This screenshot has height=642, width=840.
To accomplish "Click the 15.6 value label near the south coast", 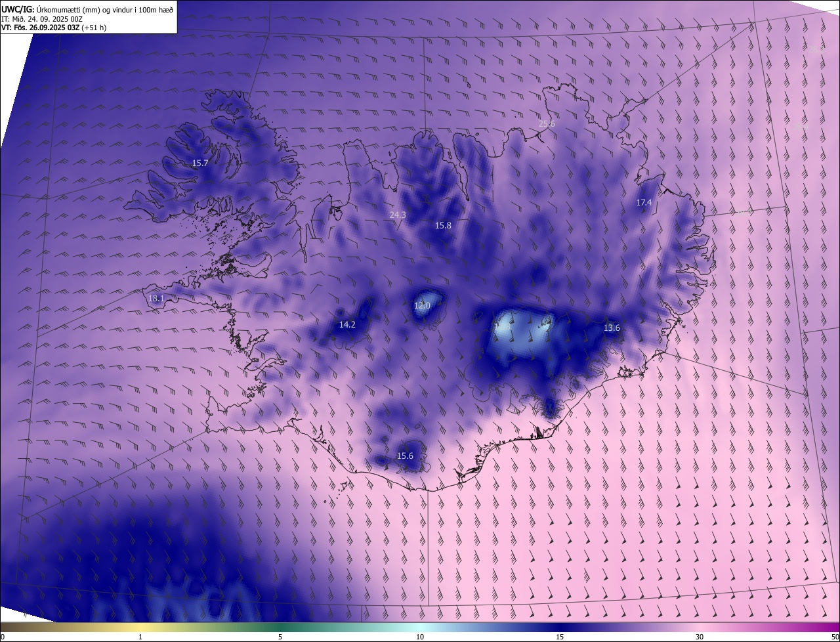I will (x=405, y=456).
